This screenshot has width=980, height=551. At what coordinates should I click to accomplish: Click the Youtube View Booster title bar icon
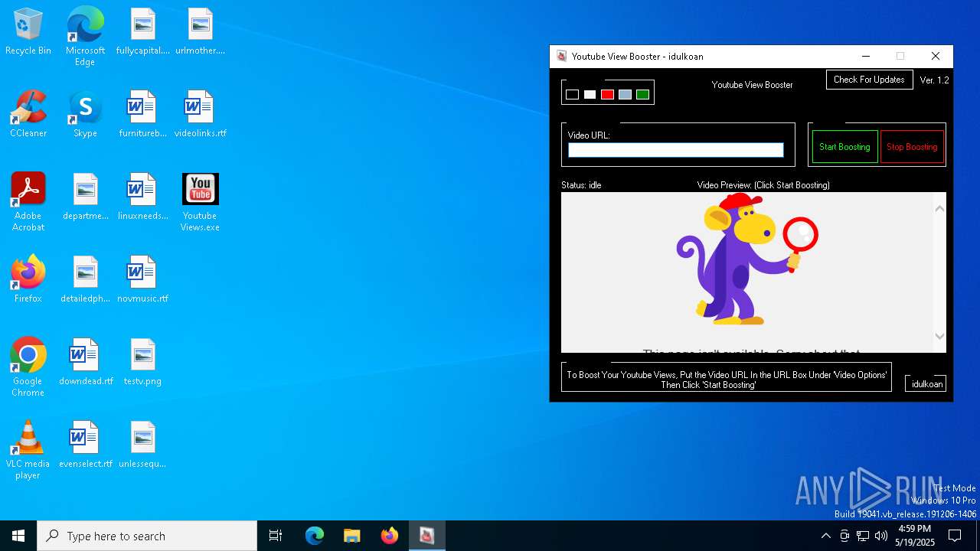tap(561, 56)
